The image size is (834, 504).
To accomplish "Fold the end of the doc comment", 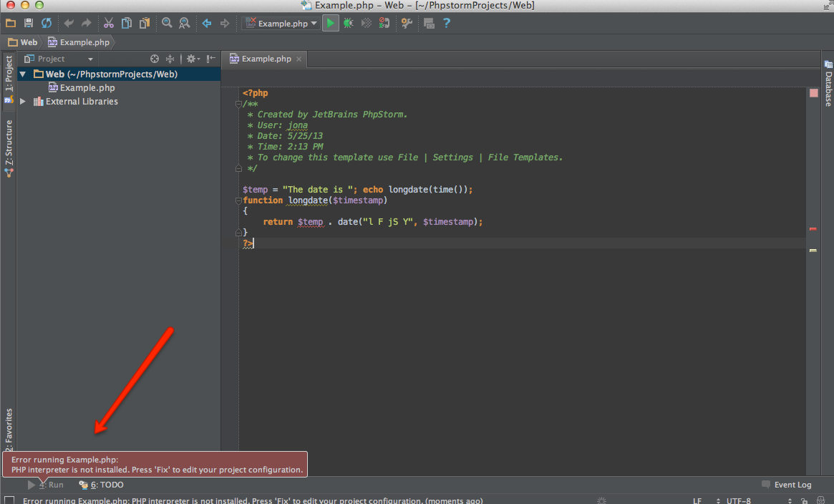I will 238,168.
